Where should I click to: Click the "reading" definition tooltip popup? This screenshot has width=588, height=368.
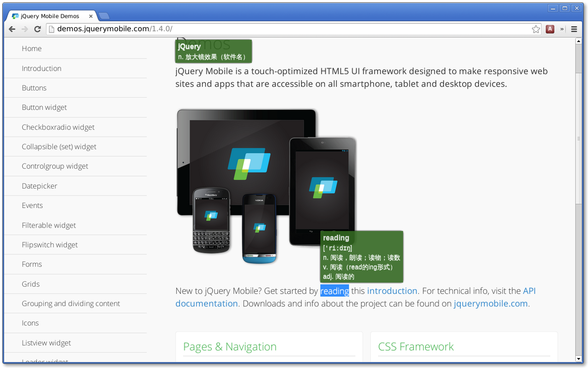point(362,257)
